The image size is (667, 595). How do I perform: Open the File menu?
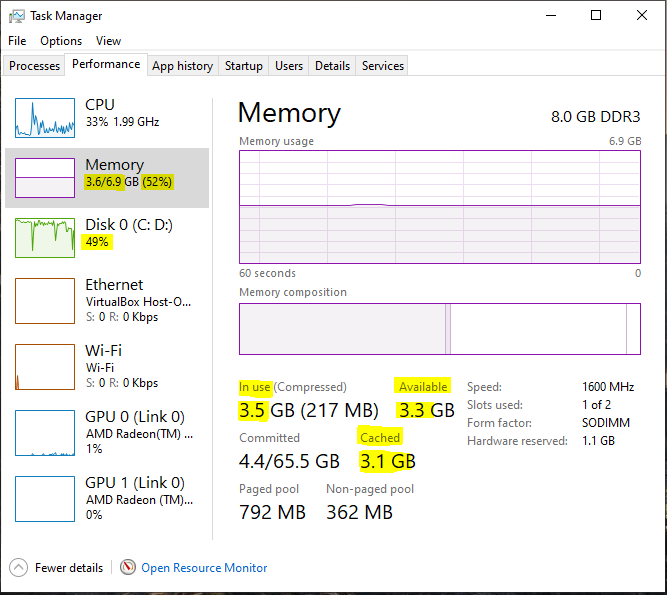coord(17,41)
